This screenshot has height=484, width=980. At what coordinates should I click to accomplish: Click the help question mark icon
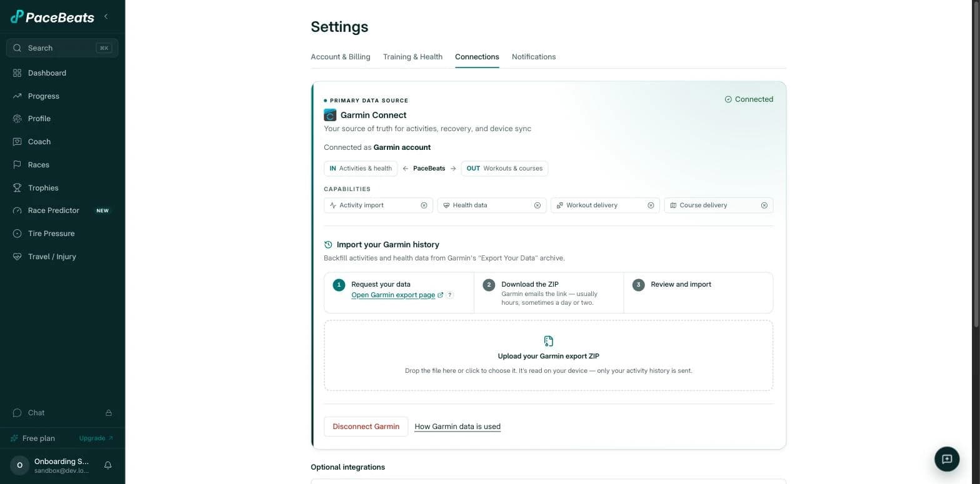[449, 295]
